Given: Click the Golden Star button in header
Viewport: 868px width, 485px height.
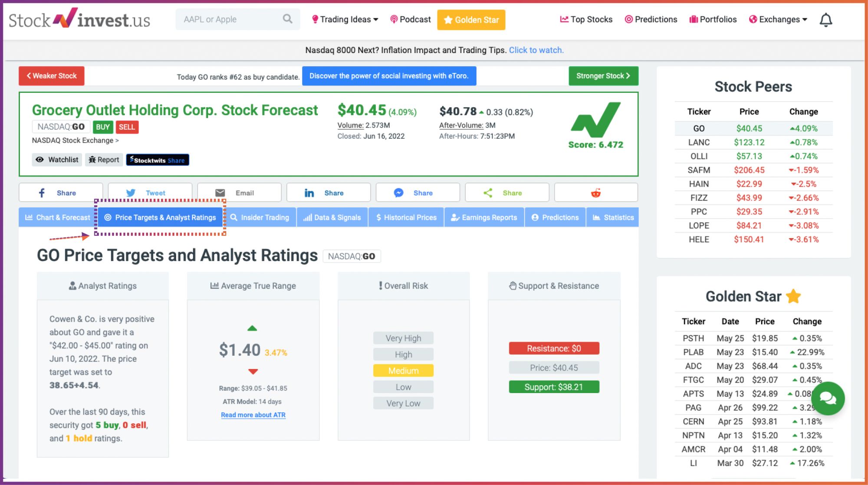Looking at the screenshot, I should [x=471, y=20].
